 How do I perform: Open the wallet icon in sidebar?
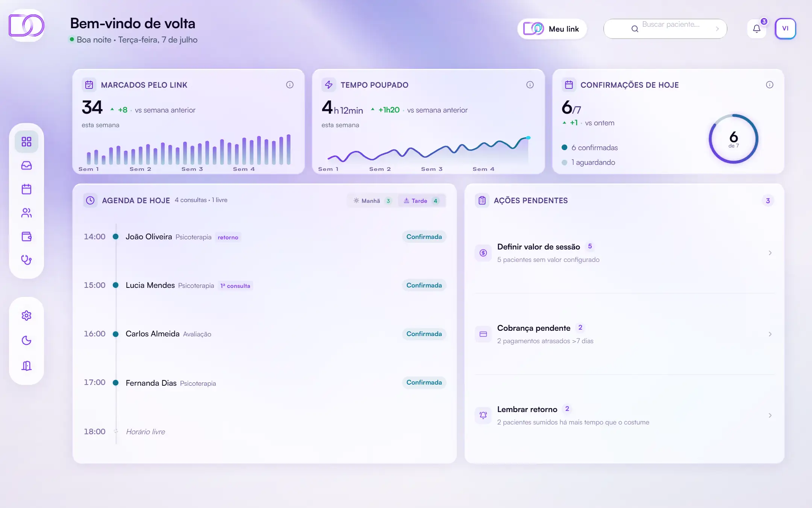(26, 237)
